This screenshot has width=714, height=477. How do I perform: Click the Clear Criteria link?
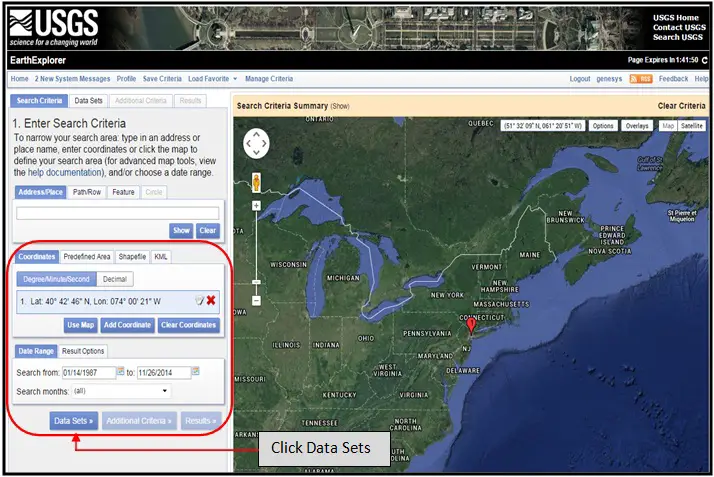[x=681, y=106]
